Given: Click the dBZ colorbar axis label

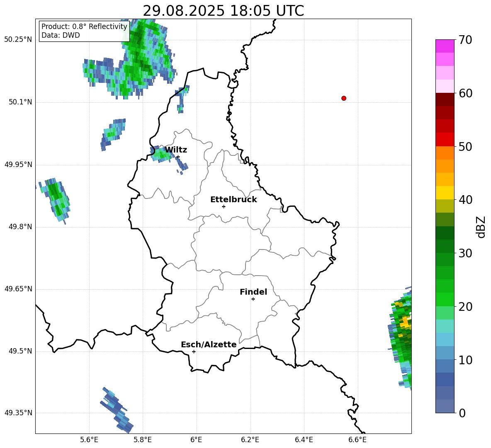Looking at the screenshot, I should tap(481, 227).
